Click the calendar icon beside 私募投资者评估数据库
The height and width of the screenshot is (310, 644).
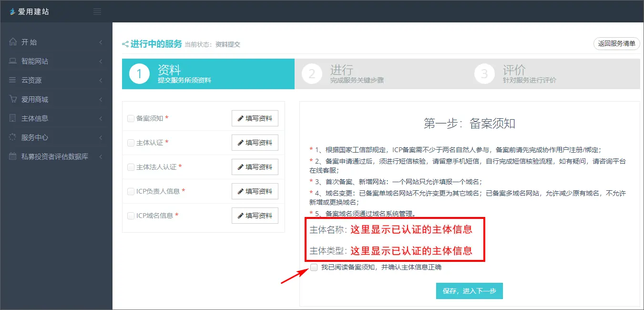tap(13, 156)
